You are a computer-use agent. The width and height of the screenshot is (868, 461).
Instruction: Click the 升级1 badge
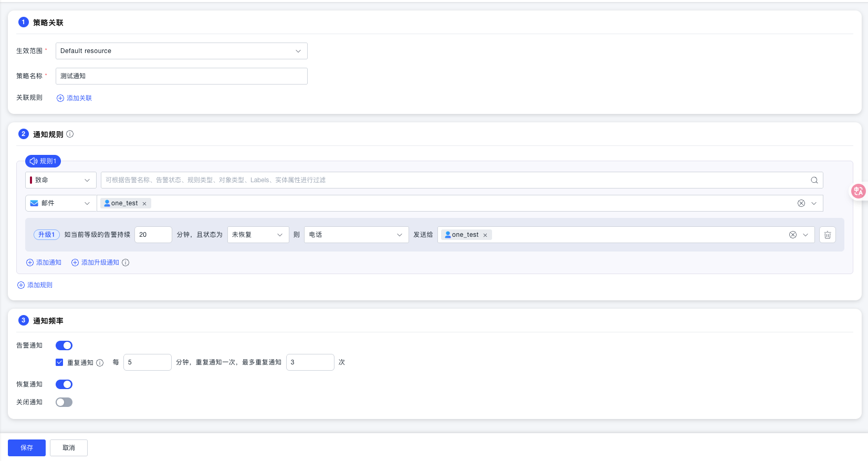(x=47, y=235)
